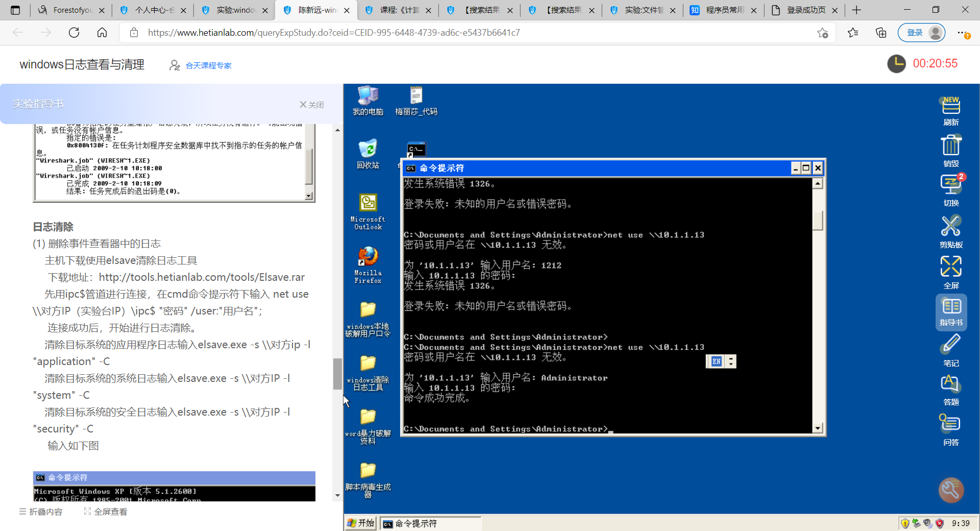The width and height of the screenshot is (980, 531).
Task: Click the site info lock icon
Action: (x=134, y=33)
